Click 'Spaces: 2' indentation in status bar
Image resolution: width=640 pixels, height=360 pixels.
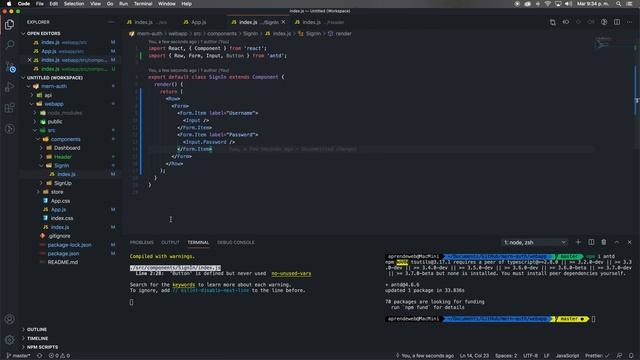[506, 356]
